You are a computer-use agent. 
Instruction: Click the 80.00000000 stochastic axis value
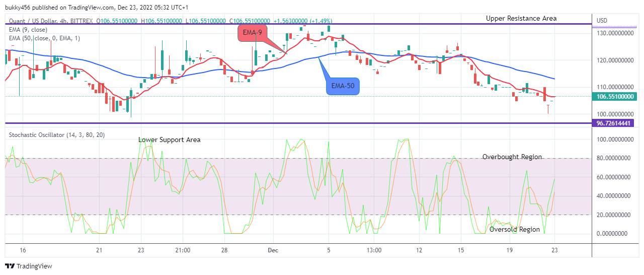(613, 158)
